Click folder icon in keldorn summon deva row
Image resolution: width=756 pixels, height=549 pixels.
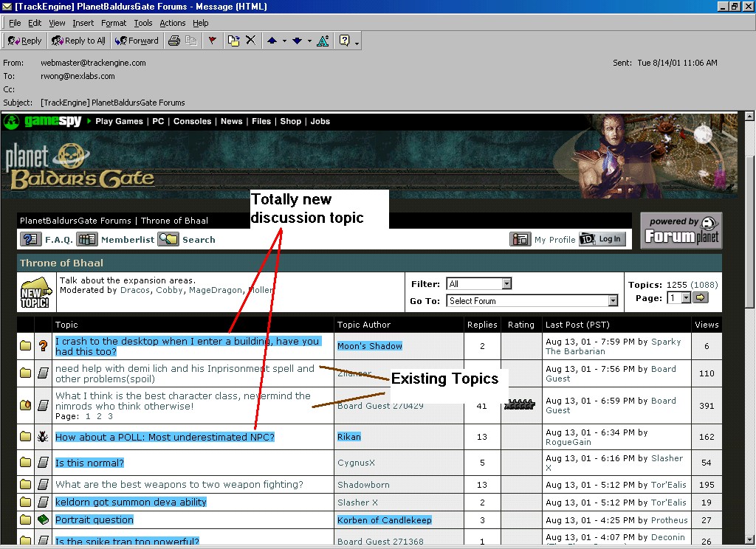(x=26, y=503)
